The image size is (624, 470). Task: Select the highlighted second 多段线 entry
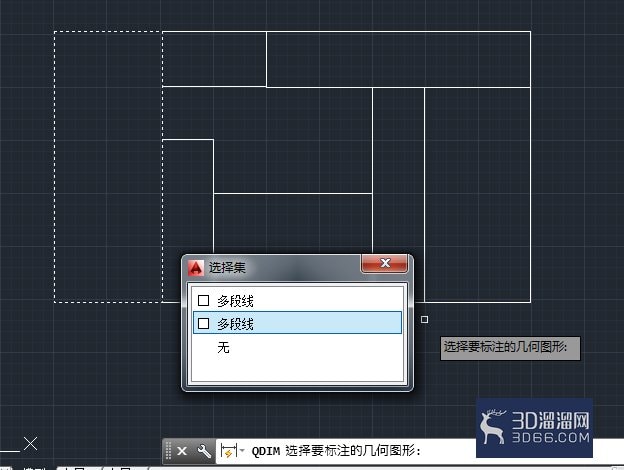[x=297, y=323]
